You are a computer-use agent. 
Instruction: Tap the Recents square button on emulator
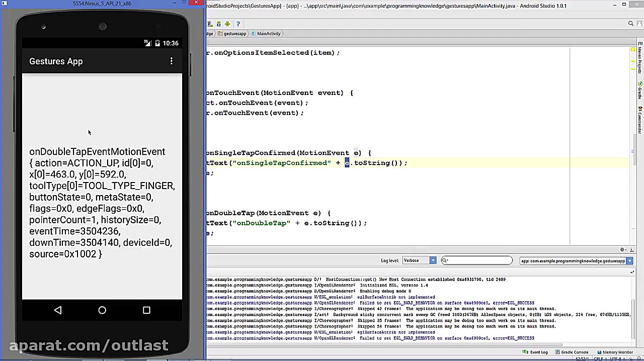click(x=146, y=310)
